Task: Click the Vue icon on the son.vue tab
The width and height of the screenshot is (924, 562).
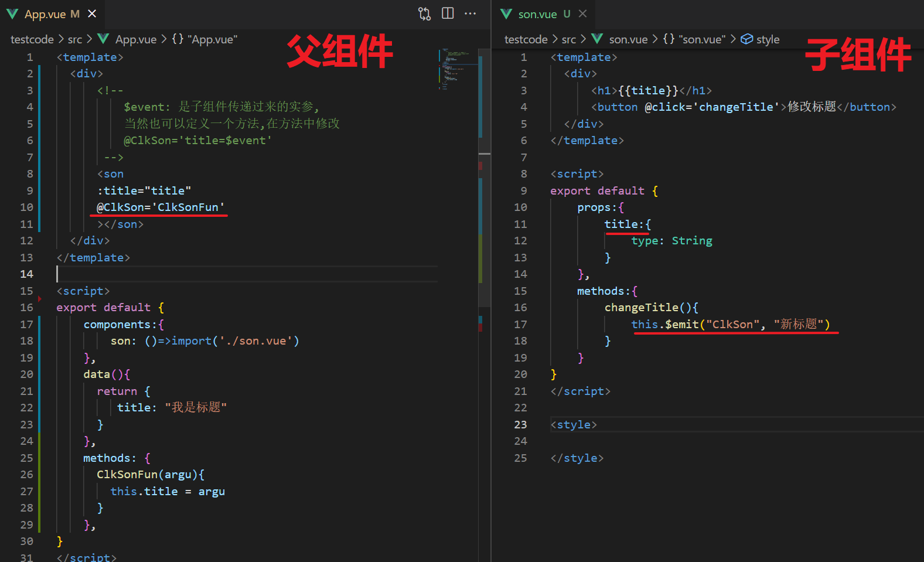Action: click(506, 13)
